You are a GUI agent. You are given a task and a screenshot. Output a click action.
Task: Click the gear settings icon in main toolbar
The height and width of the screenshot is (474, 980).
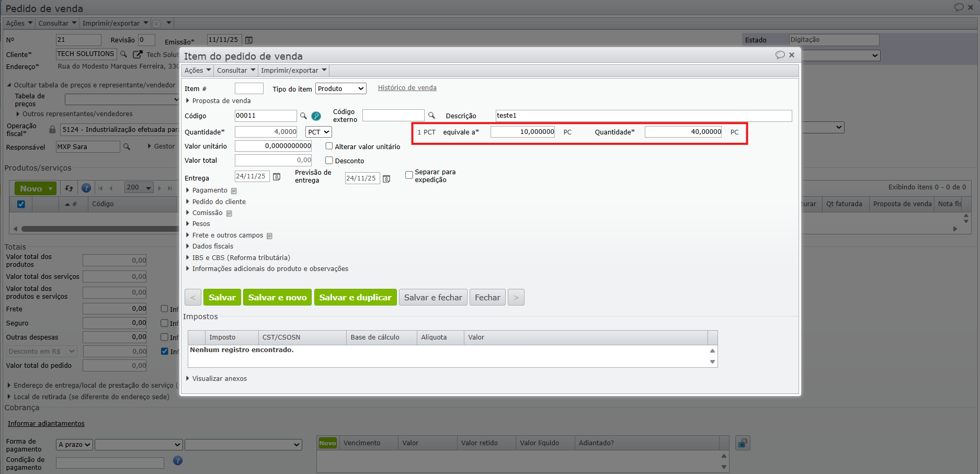(x=156, y=24)
